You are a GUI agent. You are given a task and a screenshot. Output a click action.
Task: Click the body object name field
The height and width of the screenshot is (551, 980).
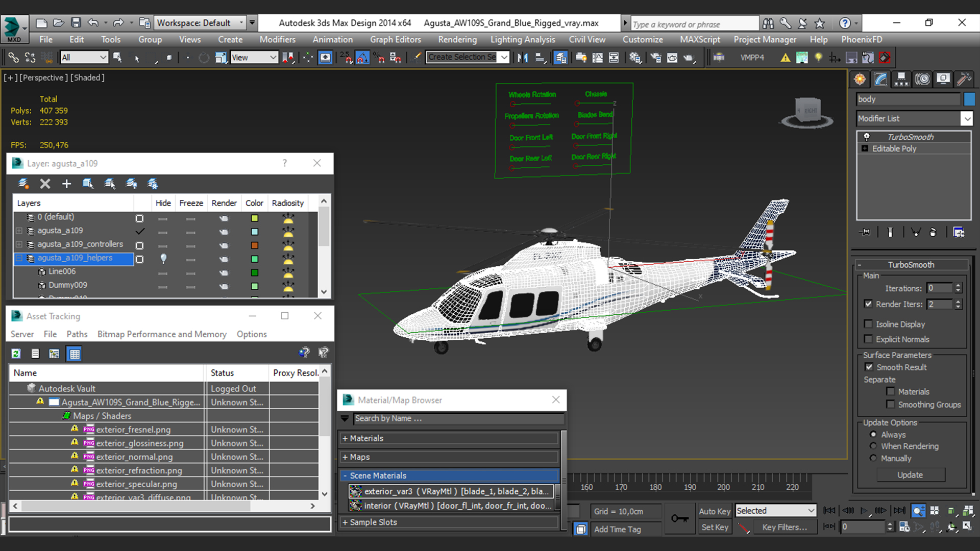[909, 99]
